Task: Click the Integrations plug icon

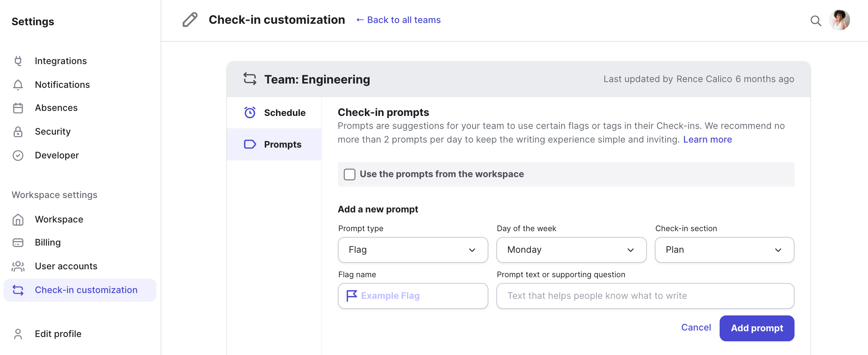Action: (x=18, y=61)
